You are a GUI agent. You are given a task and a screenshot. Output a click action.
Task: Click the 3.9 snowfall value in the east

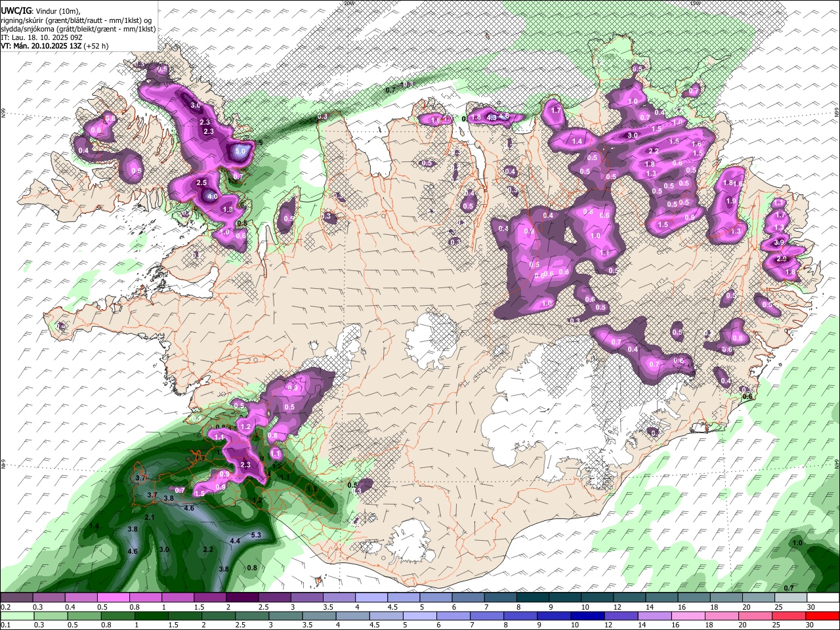pyautogui.click(x=780, y=242)
